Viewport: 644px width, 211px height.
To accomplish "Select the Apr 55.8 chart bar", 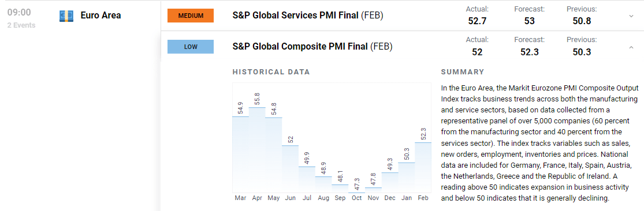I will [x=257, y=149].
